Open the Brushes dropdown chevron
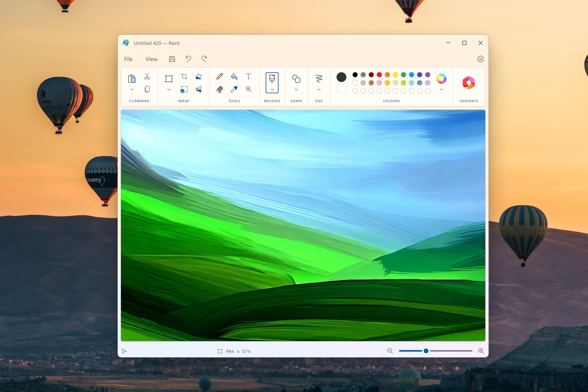This screenshot has height=392, width=588. [x=272, y=90]
